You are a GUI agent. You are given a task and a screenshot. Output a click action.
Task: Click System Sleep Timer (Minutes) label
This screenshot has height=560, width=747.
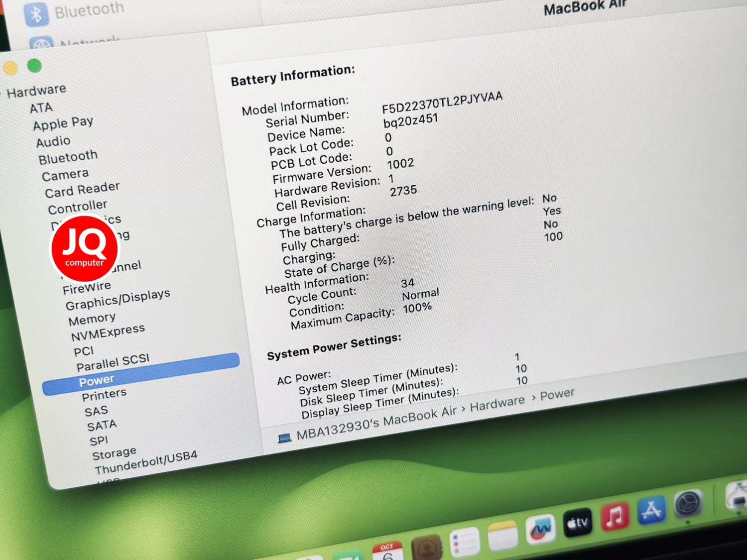378,379
